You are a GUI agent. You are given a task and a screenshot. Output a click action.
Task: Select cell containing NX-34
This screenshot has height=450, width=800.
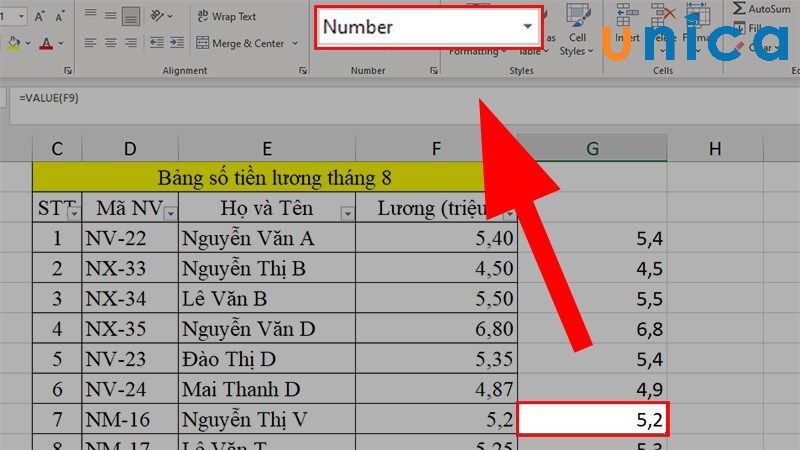(x=130, y=298)
